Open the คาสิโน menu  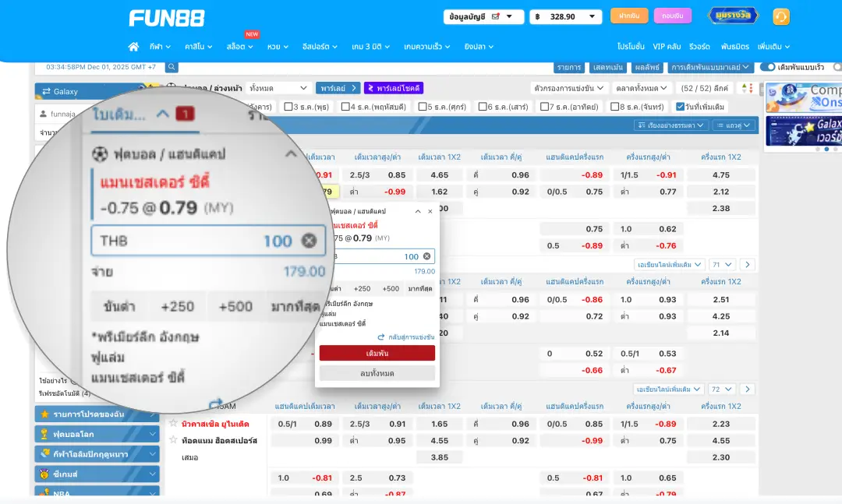click(x=196, y=46)
